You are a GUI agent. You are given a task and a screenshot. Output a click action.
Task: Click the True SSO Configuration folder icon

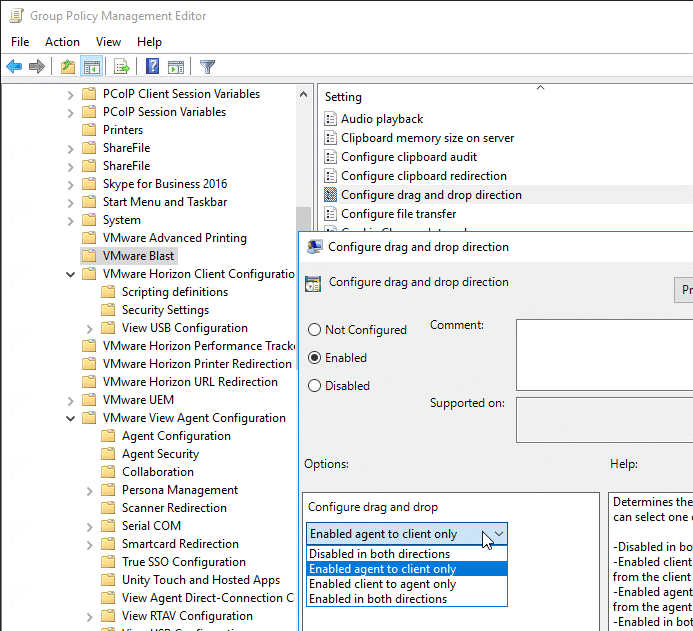108,562
